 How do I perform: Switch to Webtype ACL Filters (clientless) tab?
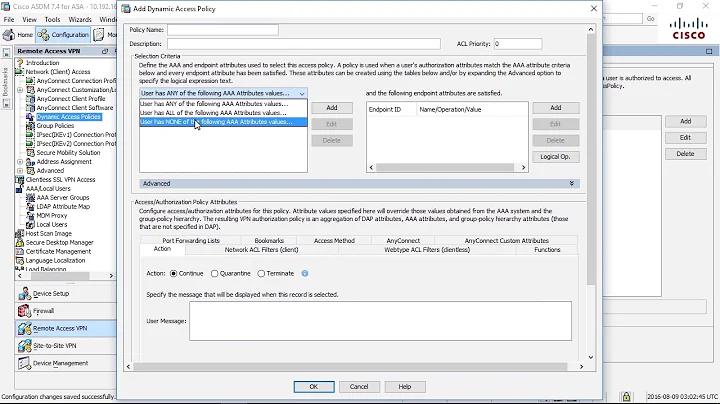point(427,250)
